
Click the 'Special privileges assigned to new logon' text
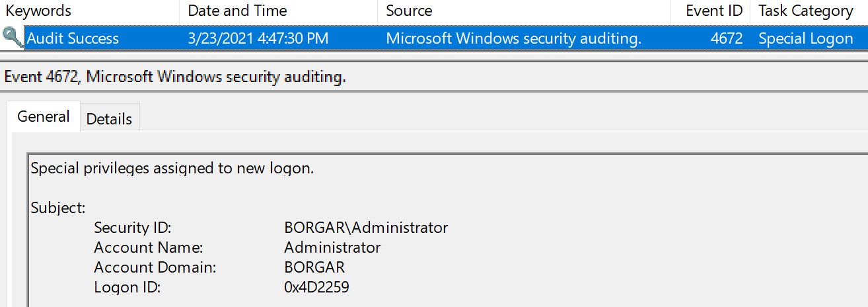click(172, 168)
